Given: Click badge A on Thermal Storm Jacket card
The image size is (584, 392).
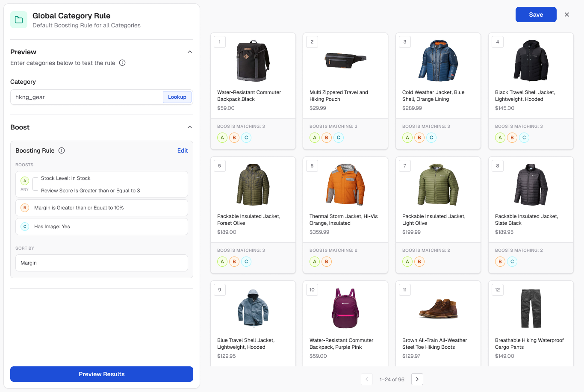Looking at the screenshot, I should tap(315, 262).
